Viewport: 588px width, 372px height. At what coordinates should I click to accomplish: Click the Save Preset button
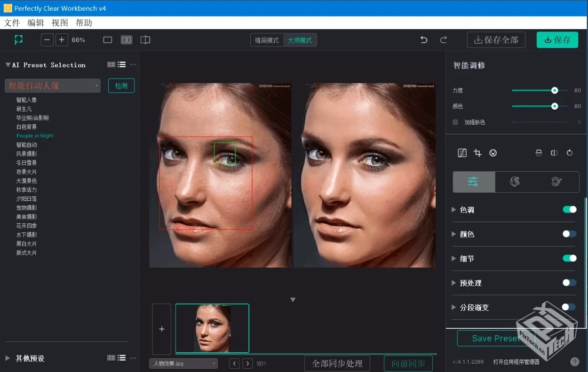tap(495, 339)
